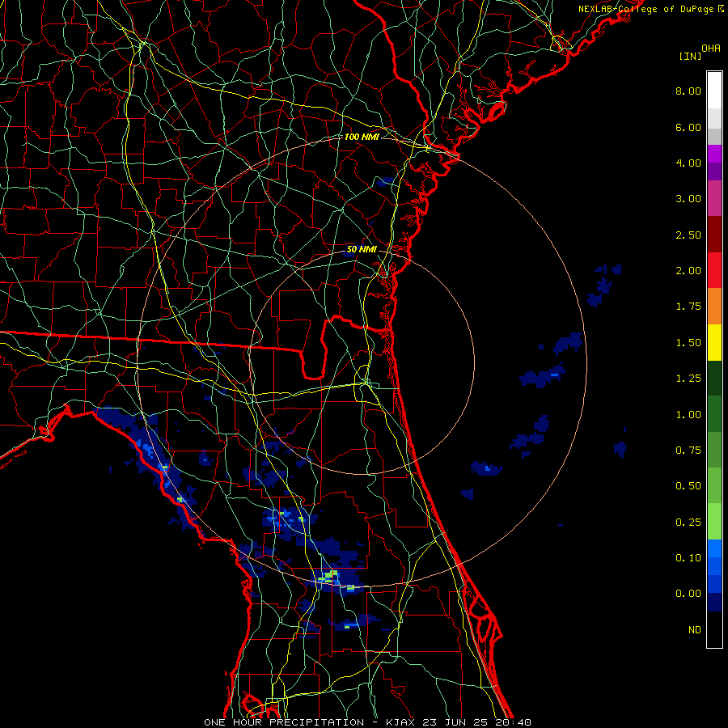Click the One Hour Precipitation KJAX title caption
Screen dimensions: 728x728
point(367,722)
